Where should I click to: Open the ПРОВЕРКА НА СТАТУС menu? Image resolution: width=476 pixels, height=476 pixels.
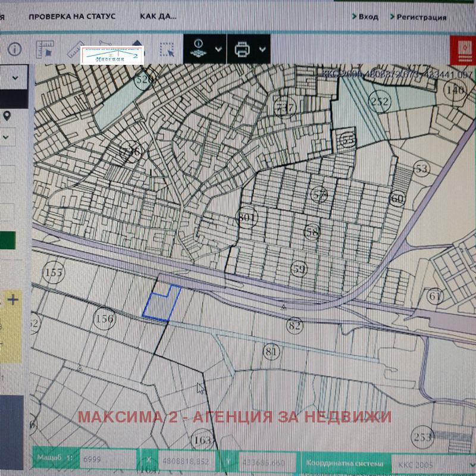click(72, 16)
